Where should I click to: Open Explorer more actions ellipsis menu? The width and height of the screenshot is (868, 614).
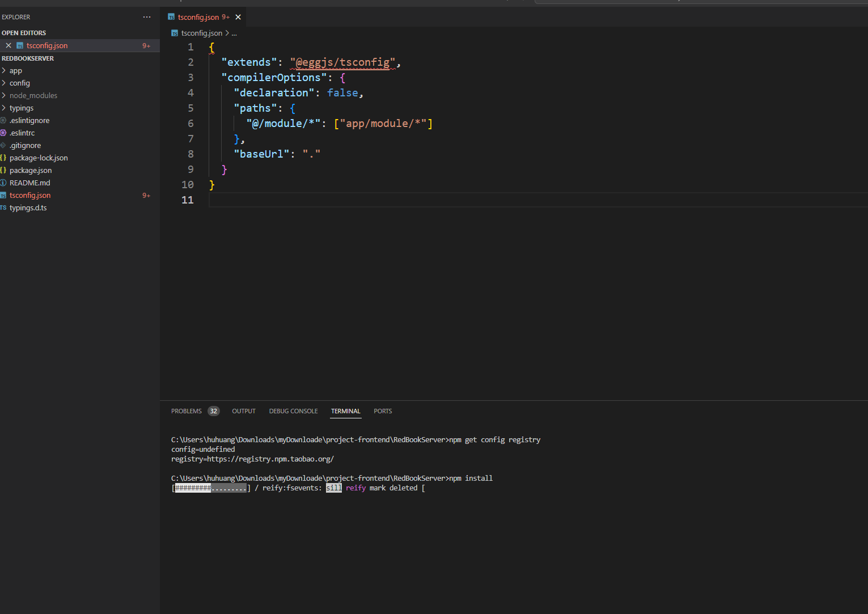click(147, 17)
